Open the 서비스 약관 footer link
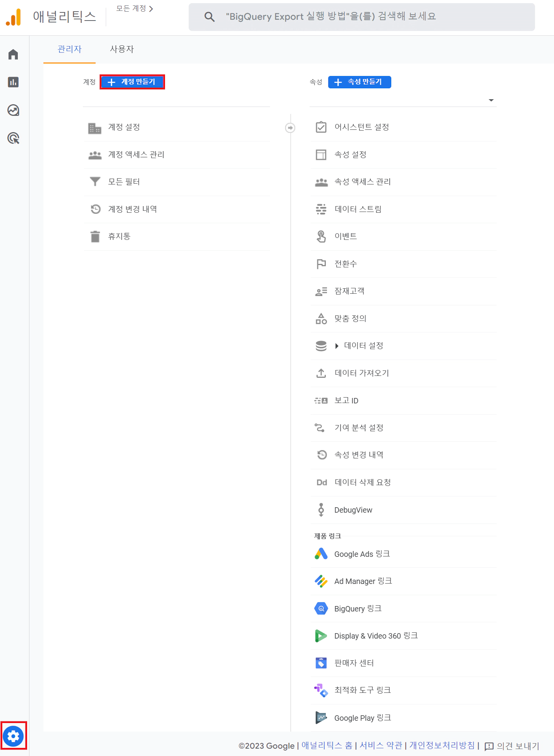 [381, 745]
